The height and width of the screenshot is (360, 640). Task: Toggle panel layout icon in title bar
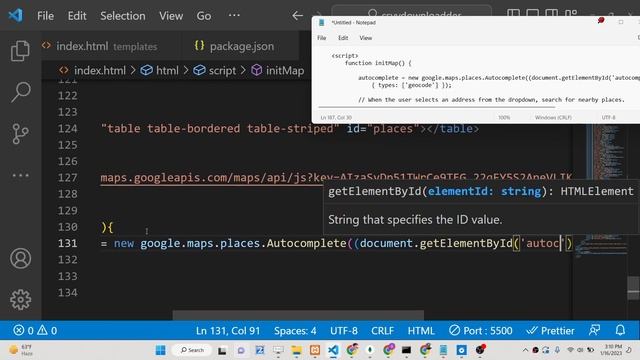pyautogui.click(x=532, y=13)
